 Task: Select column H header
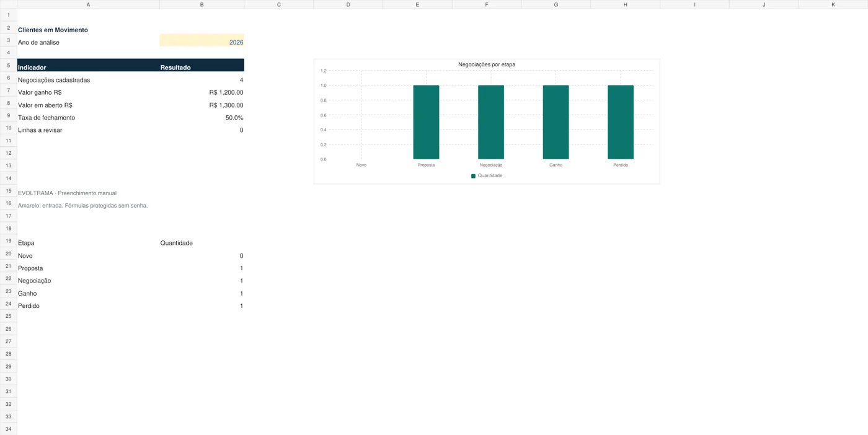(x=625, y=4)
